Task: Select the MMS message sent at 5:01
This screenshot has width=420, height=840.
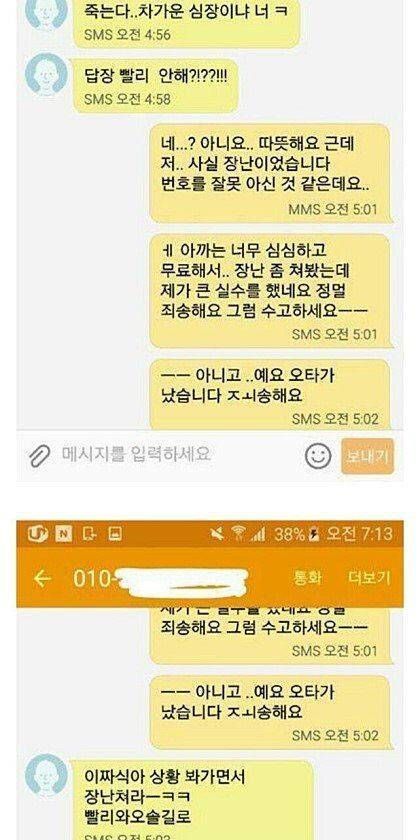Action: click(270, 173)
